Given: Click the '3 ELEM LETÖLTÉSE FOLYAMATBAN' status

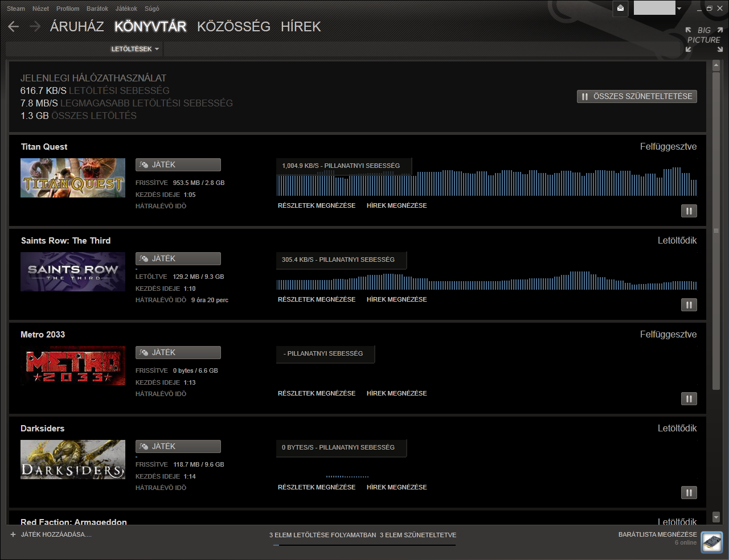Looking at the screenshot, I should 323,535.
